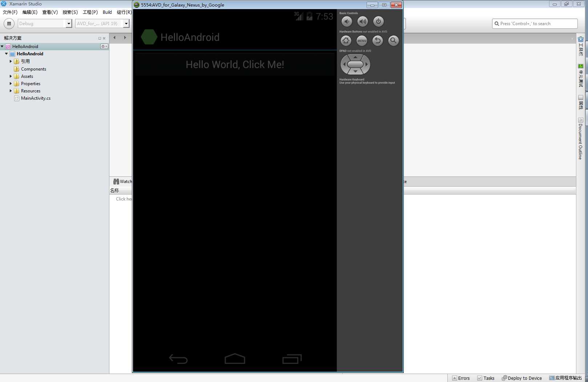The image size is (588, 382).
Task: Open the Toolbox side panel
Action: point(581,45)
